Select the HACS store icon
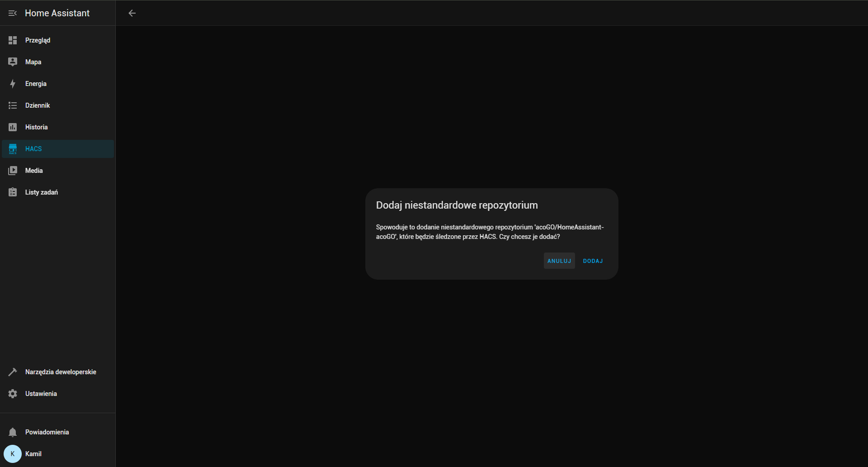The image size is (868, 467). 13,149
